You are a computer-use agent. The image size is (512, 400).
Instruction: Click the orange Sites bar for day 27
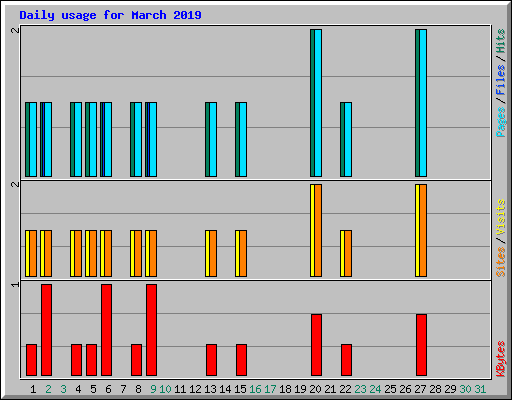[x=423, y=230]
